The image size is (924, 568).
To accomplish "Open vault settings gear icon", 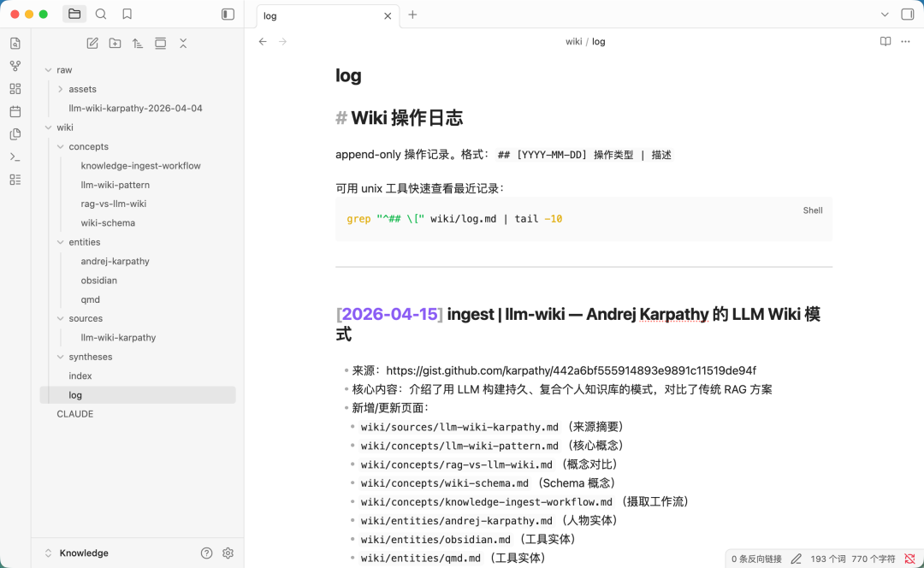I will [x=228, y=553].
